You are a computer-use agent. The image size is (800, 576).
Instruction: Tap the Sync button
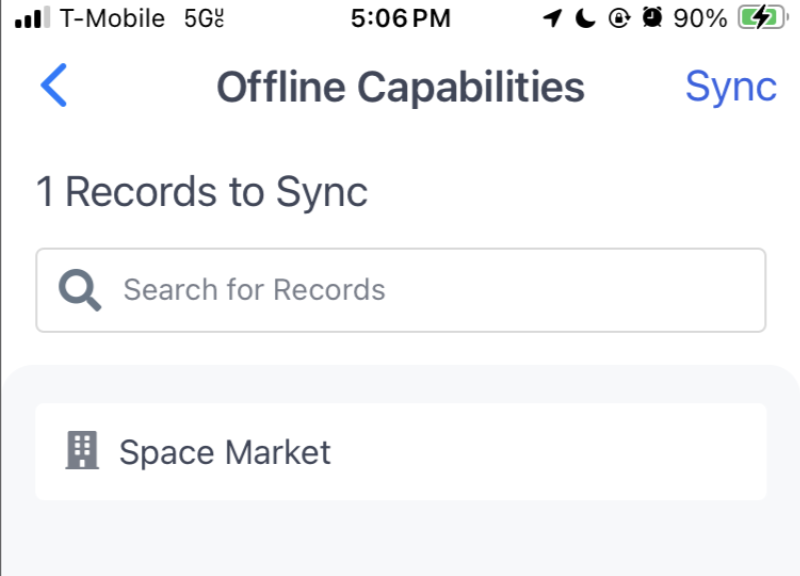731,87
